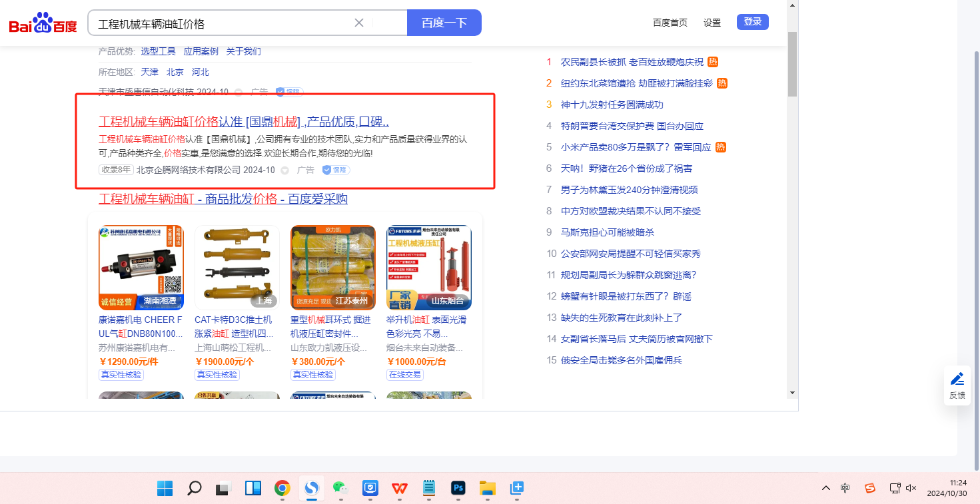The width and height of the screenshot is (980, 504).
Task: Open hot search 螃蟹有针眼是被打东西了
Action: coord(626,296)
